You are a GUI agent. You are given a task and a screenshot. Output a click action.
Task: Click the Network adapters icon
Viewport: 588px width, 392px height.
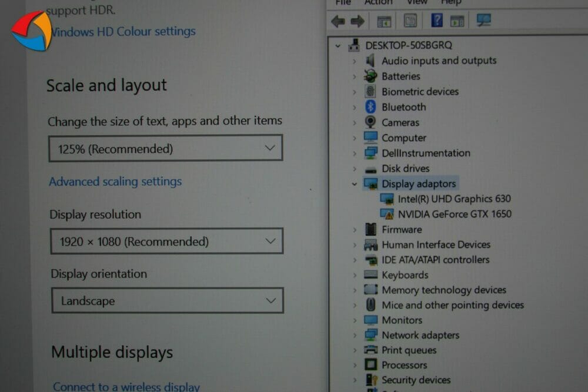pos(371,334)
